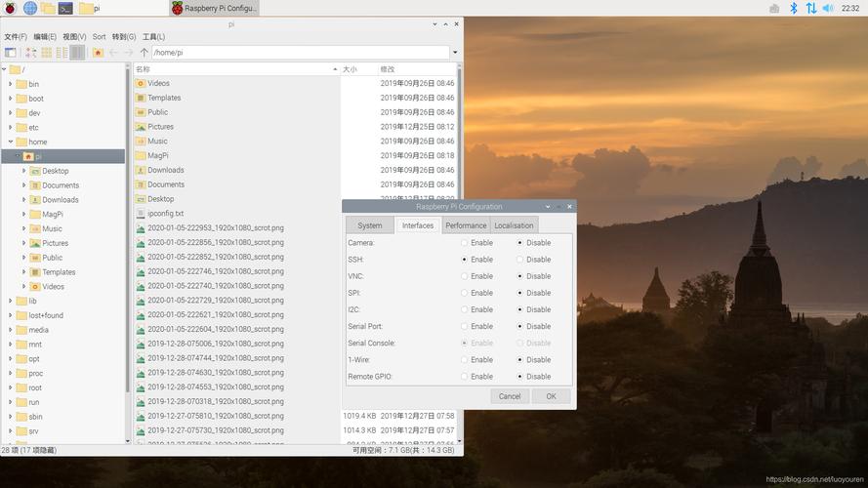This screenshot has width=868, height=488.
Task: Launch the web browser from the taskbar
Action: 29,8
